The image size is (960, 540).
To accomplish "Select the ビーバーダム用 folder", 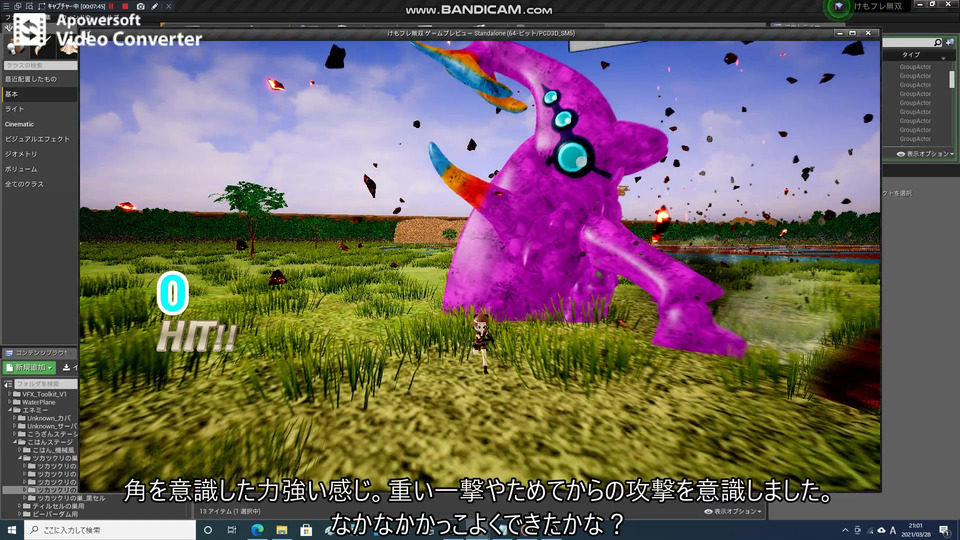I will tap(49, 514).
